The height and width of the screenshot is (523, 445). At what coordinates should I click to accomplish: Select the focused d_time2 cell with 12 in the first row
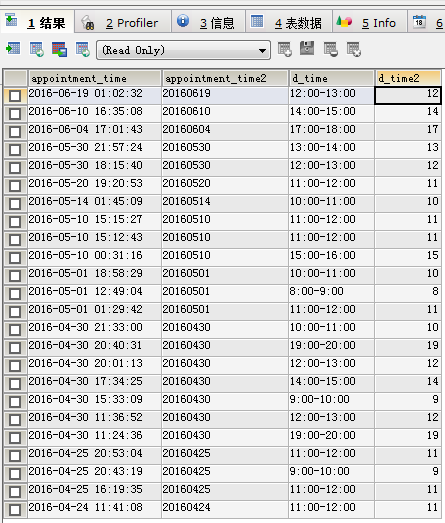pos(408,96)
